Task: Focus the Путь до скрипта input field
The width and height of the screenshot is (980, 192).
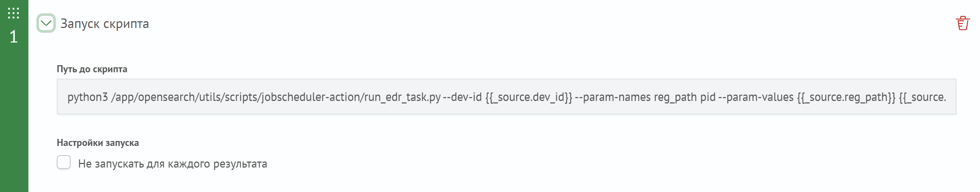Action: click(x=506, y=97)
